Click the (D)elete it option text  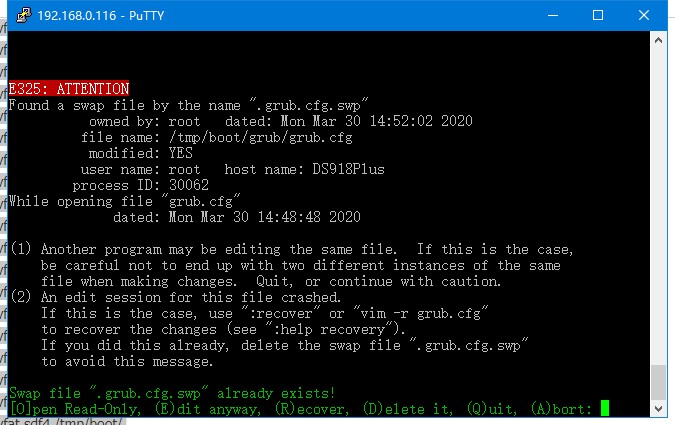pyautogui.click(x=408, y=409)
